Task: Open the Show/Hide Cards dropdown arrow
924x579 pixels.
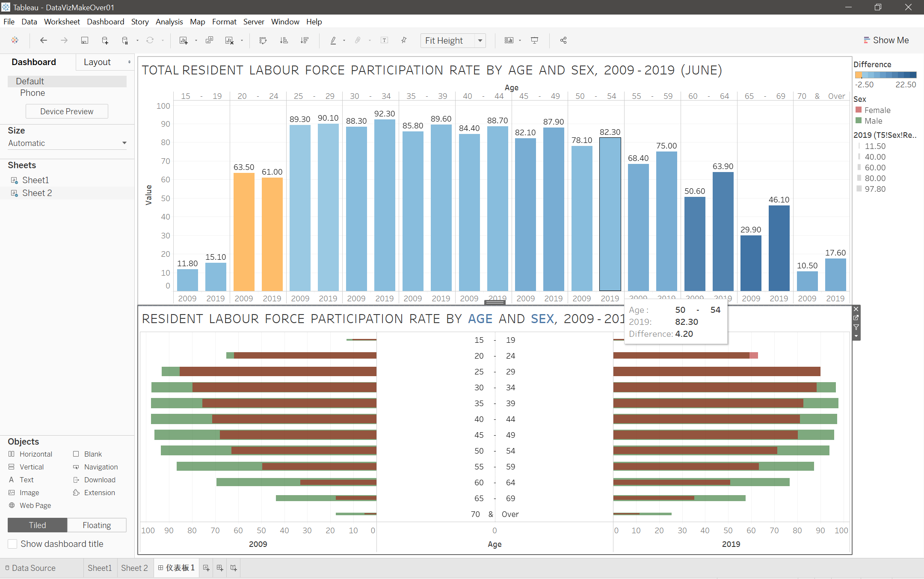Action: pos(520,40)
